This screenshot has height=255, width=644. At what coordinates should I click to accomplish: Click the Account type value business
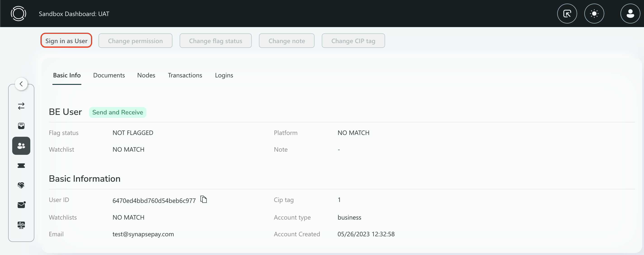[x=349, y=217]
